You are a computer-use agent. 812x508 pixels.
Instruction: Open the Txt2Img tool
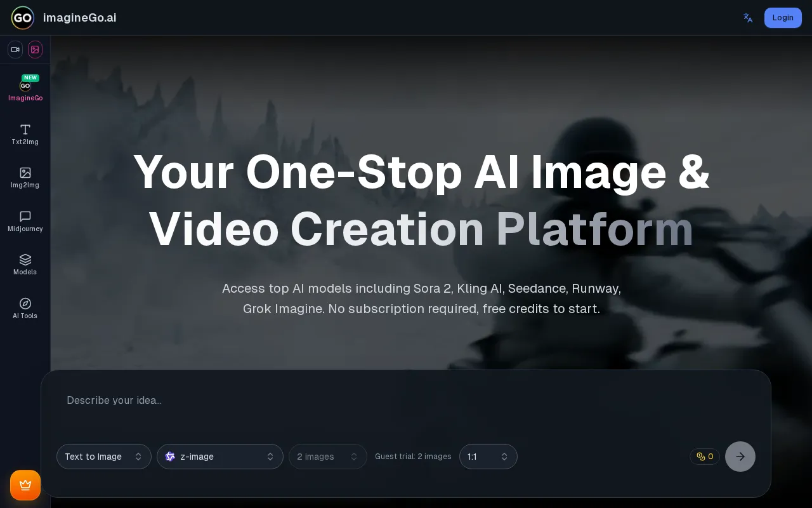[25, 135]
